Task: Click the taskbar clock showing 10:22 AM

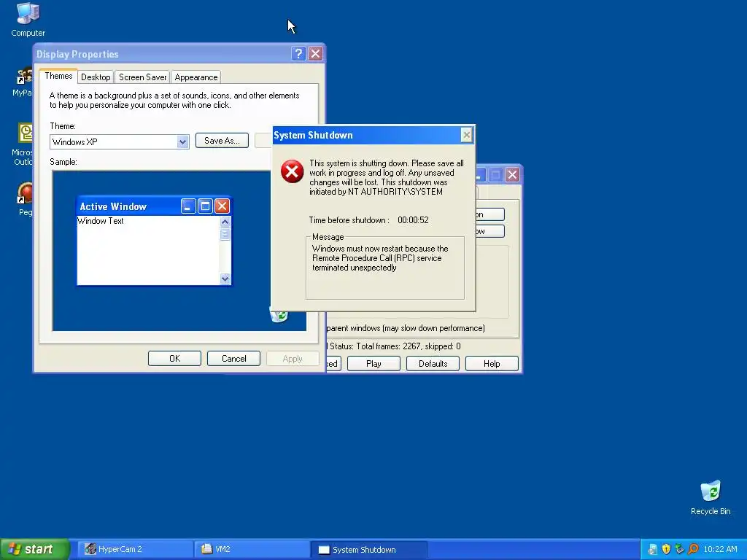Action: (x=720, y=549)
